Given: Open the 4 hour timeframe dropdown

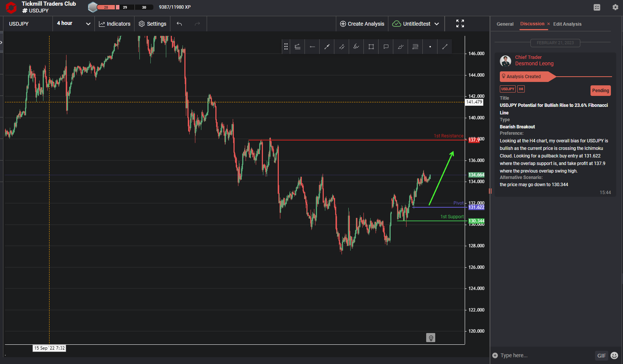Looking at the screenshot, I should [x=74, y=23].
